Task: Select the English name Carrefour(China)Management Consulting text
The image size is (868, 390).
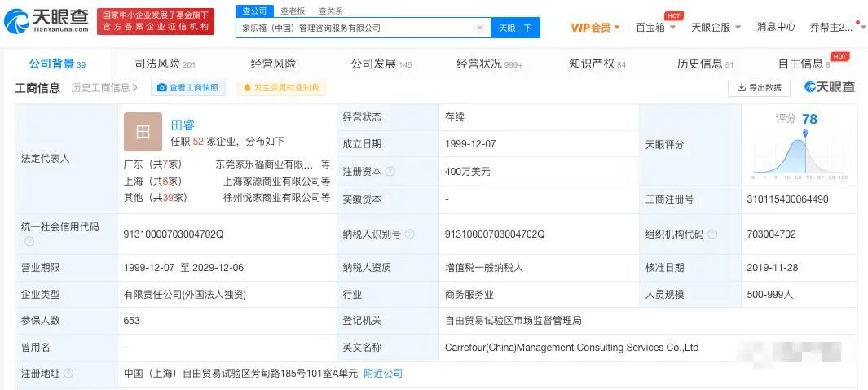Action: pos(572,348)
